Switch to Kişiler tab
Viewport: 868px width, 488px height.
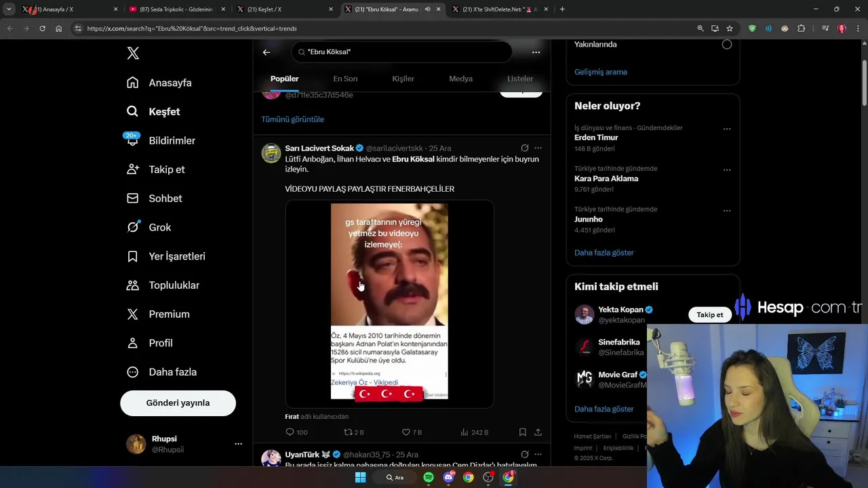click(x=403, y=79)
